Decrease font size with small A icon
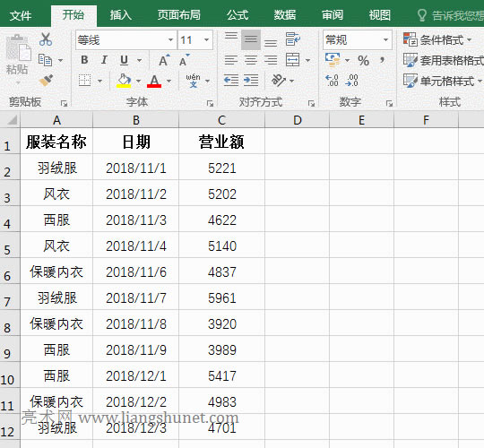The height and width of the screenshot is (448, 484). 185,60
